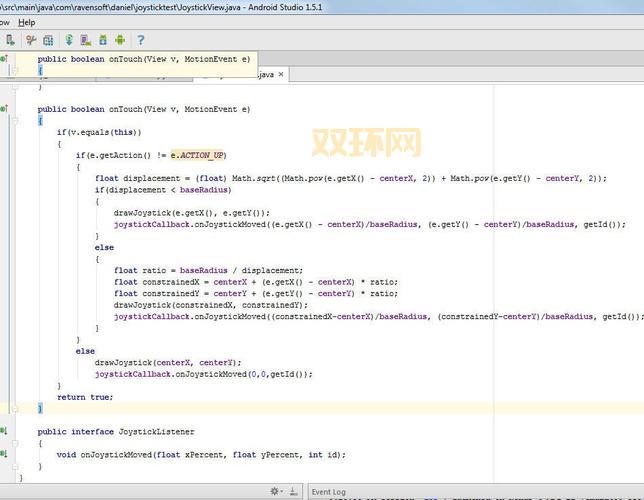
Task: Click the override gutter marker beside onTouch method
Action: (4, 109)
